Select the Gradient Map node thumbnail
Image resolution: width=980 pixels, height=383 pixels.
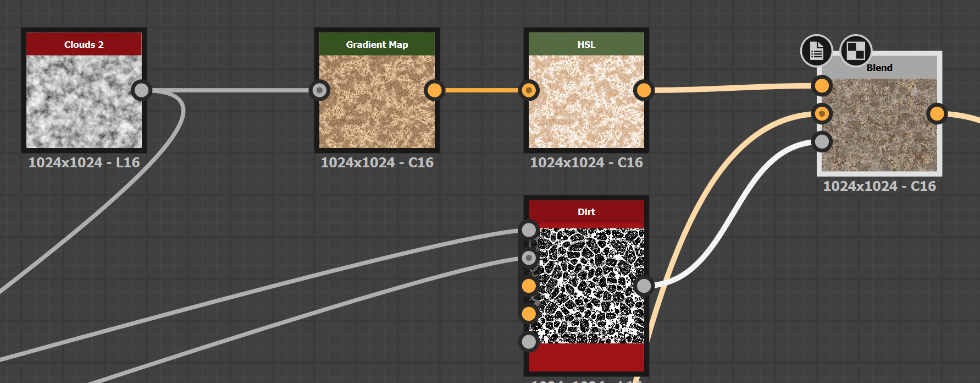pyautogui.click(x=377, y=102)
